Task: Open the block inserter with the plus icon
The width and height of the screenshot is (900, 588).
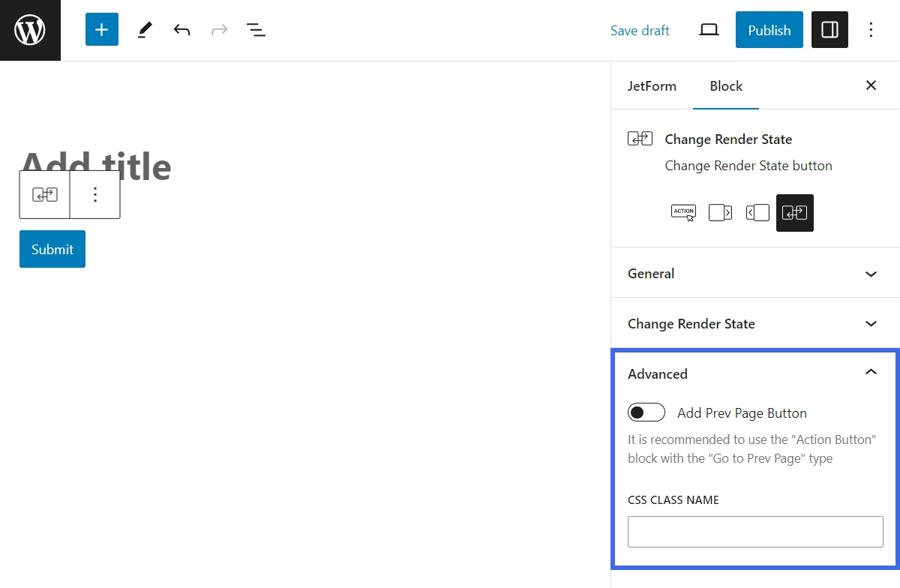Action: (x=101, y=29)
